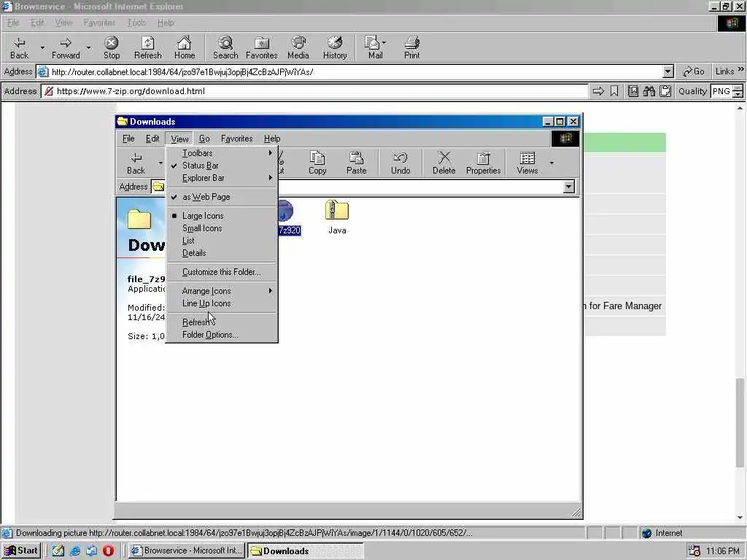The image size is (747, 560).
Task: Click the Browservice bookmarks book icon
Action: click(x=632, y=91)
